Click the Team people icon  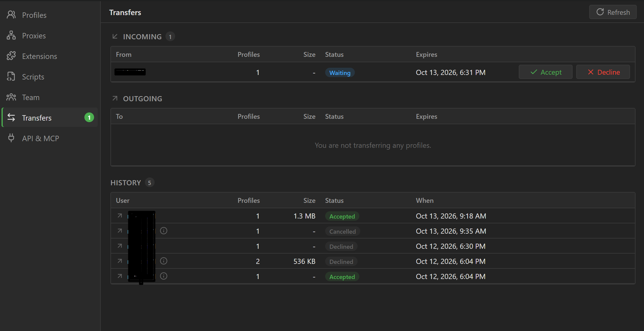point(11,97)
